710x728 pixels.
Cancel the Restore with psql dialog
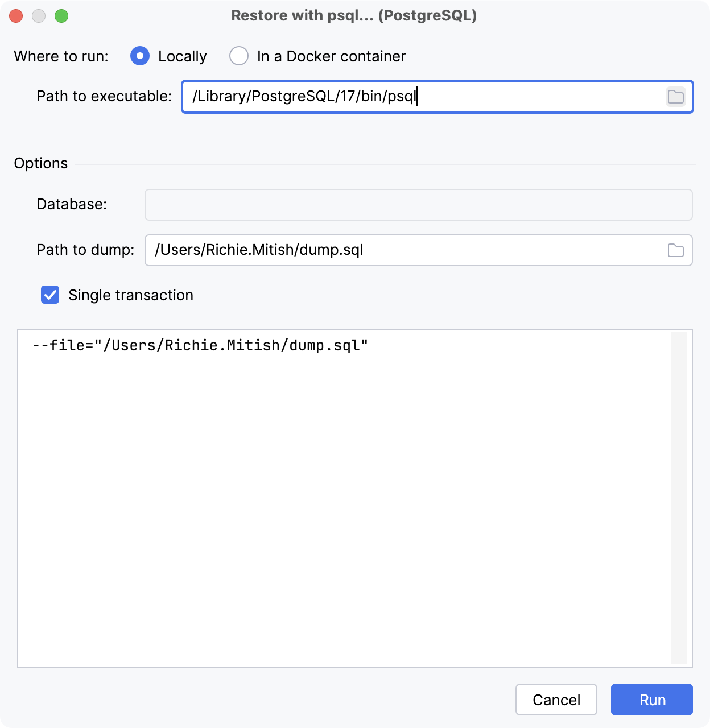click(556, 700)
